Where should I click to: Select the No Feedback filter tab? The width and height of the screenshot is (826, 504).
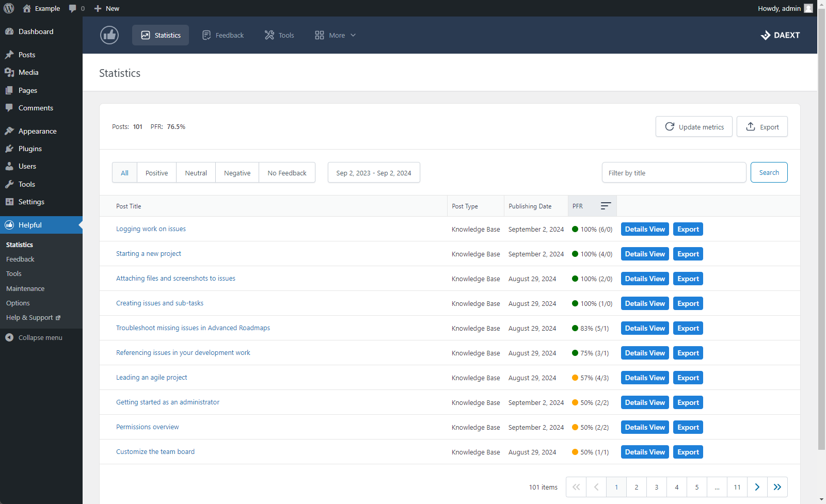287,173
